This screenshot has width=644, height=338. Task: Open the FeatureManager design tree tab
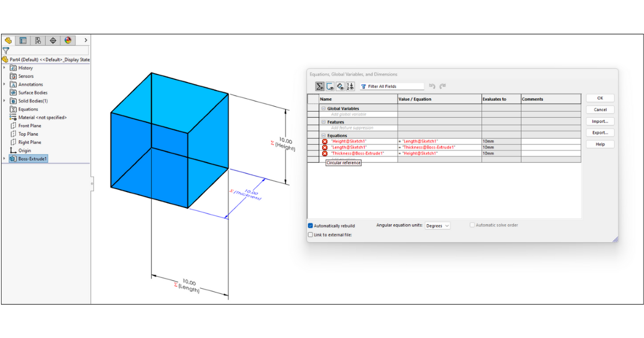tap(8, 40)
